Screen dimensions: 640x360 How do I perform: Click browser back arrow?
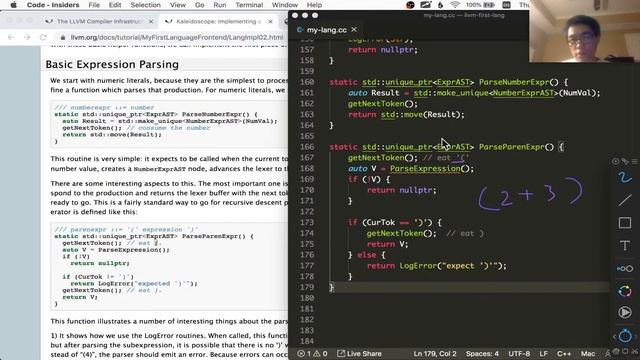(x=11, y=37)
